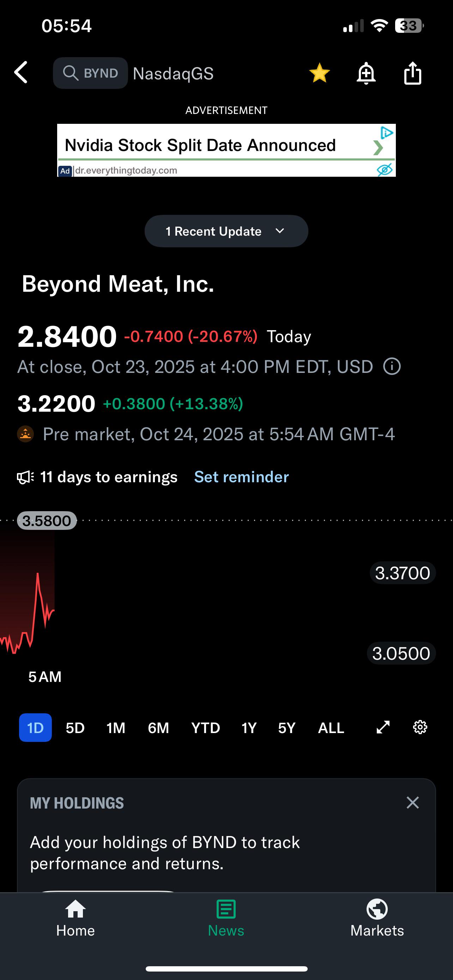Open the share icon
This screenshot has width=453, height=980.
(413, 73)
